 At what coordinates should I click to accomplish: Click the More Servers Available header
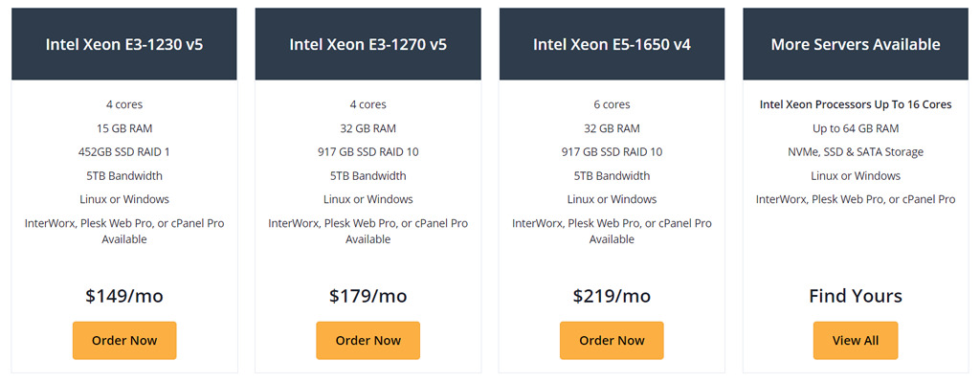(x=856, y=44)
